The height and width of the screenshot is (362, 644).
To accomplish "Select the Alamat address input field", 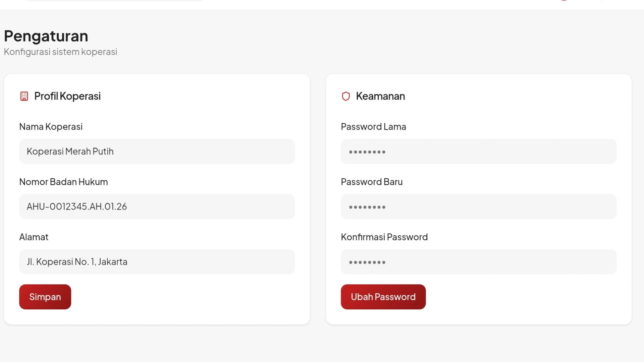I will pos(157,262).
